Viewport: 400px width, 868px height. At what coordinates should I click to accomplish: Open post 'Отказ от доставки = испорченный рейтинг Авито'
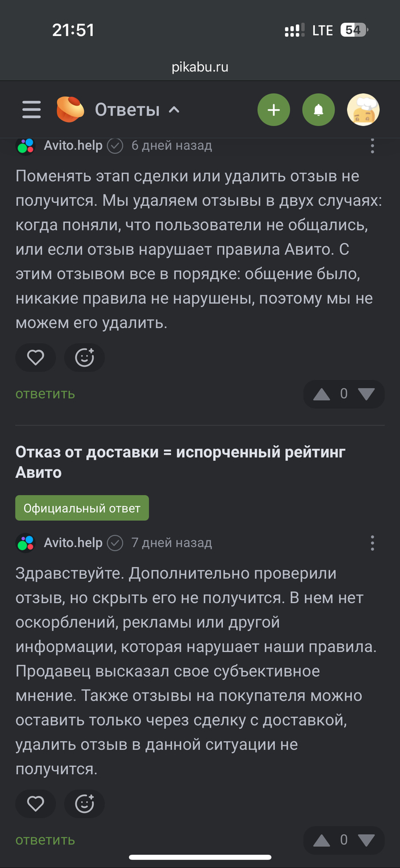tap(181, 462)
